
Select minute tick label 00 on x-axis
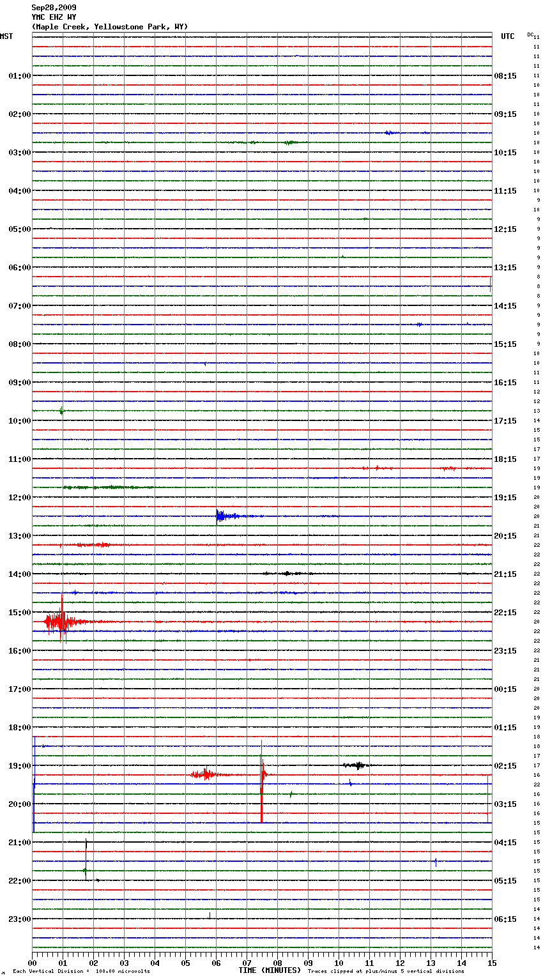click(x=32, y=963)
